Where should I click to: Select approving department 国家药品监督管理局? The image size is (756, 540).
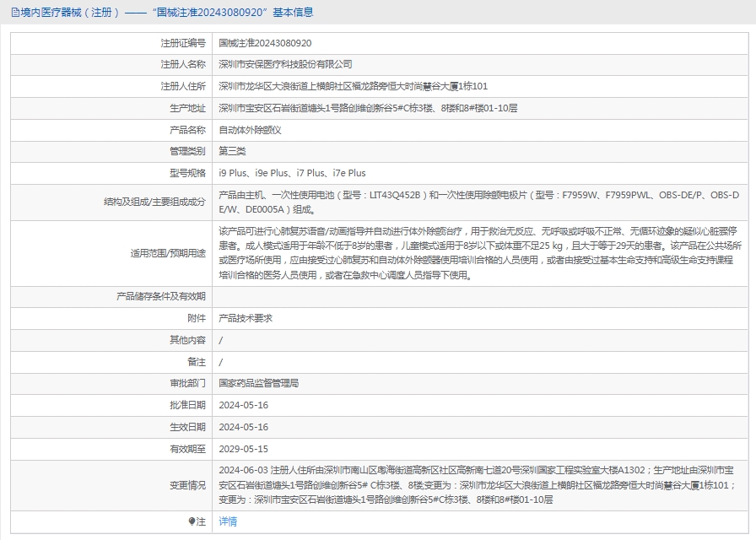click(259, 383)
